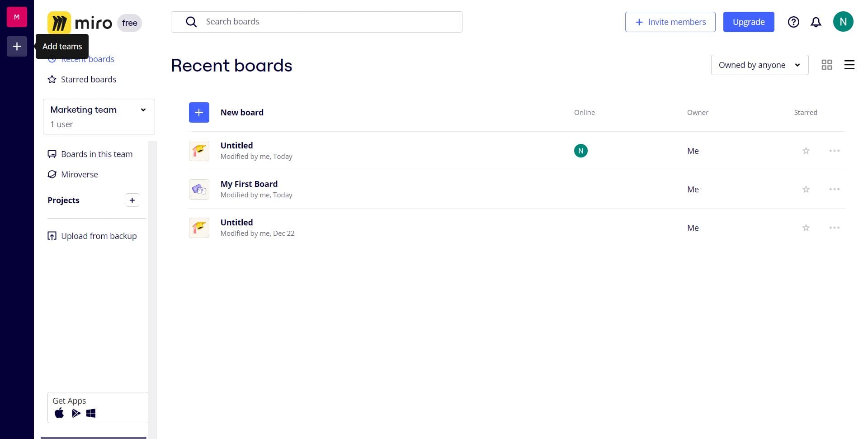Go to Starred boards
868x439 pixels.
tap(88, 79)
